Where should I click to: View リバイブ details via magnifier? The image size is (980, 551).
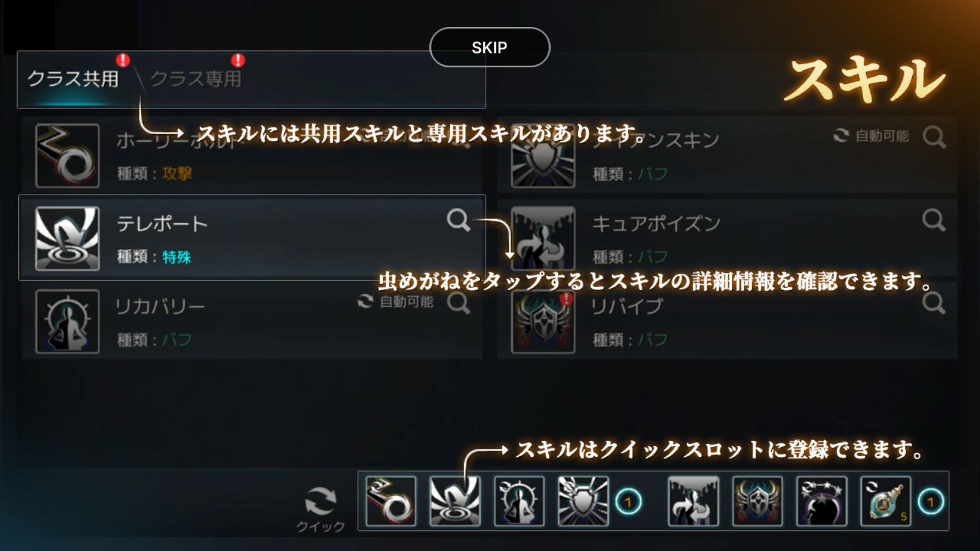point(934,303)
